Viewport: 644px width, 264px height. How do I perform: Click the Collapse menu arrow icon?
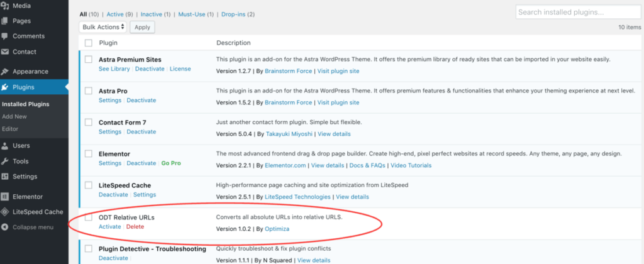coord(4,227)
